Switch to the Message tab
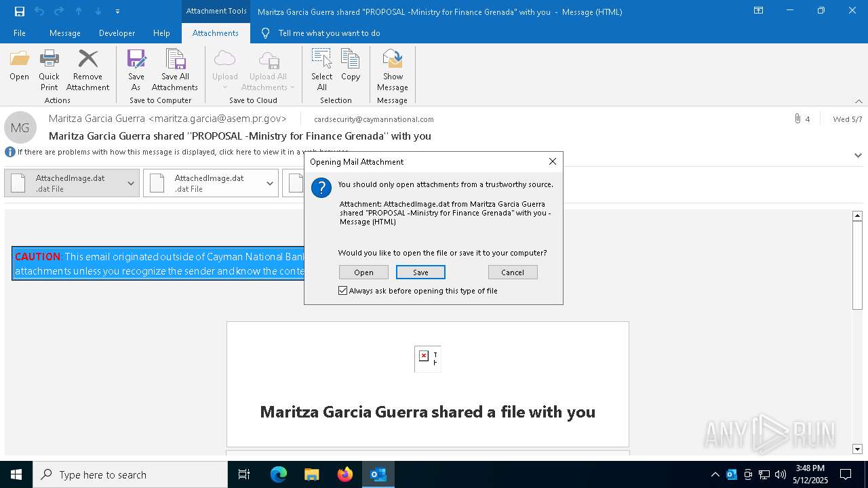868x488 pixels. click(x=65, y=33)
